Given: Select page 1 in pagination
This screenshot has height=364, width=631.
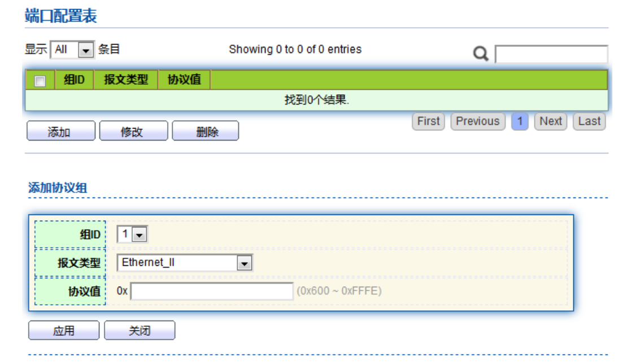Looking at the screenshot, I should pos(520,121).
